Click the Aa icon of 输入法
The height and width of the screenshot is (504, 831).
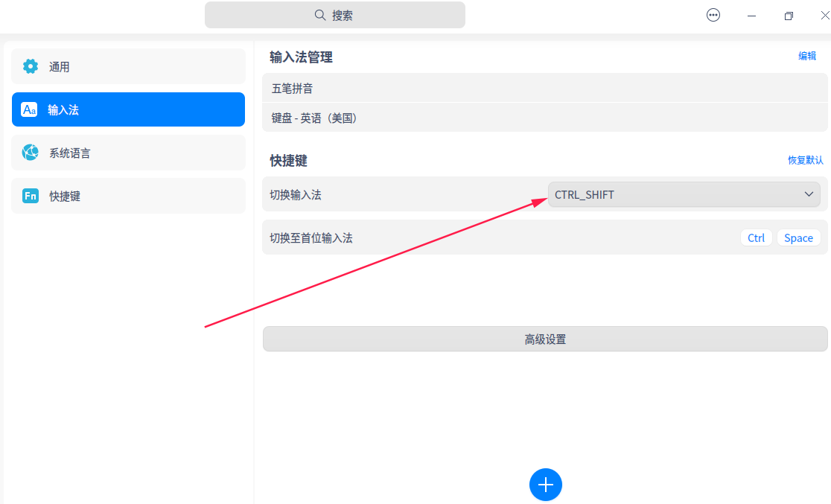[29, 109]
